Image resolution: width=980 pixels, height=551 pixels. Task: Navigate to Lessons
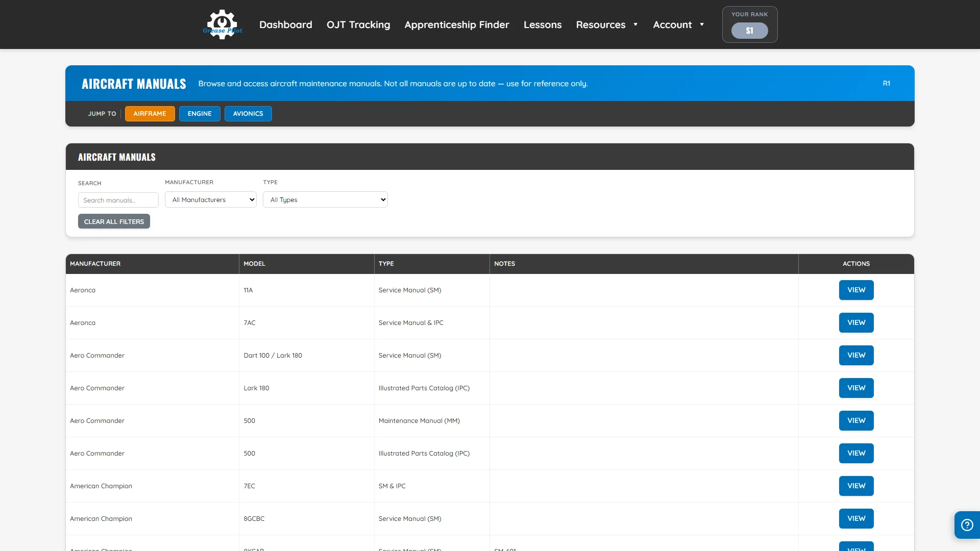coord(543,24)
